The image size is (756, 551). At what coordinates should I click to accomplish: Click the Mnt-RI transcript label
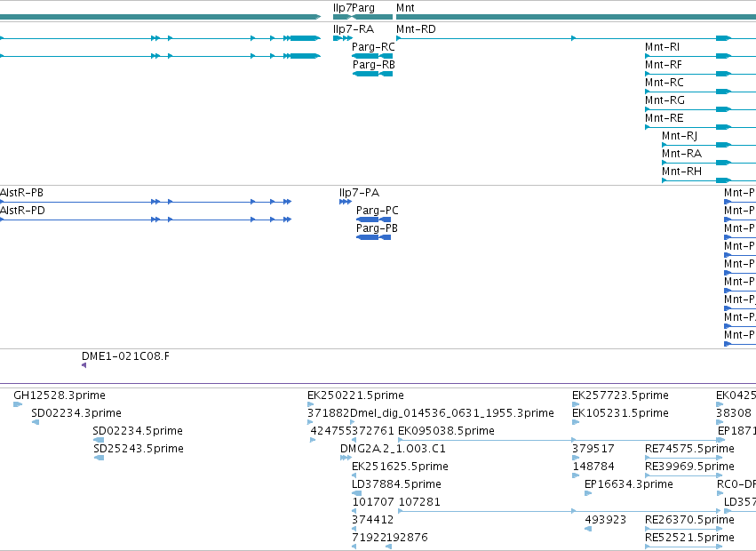(662, 47)
